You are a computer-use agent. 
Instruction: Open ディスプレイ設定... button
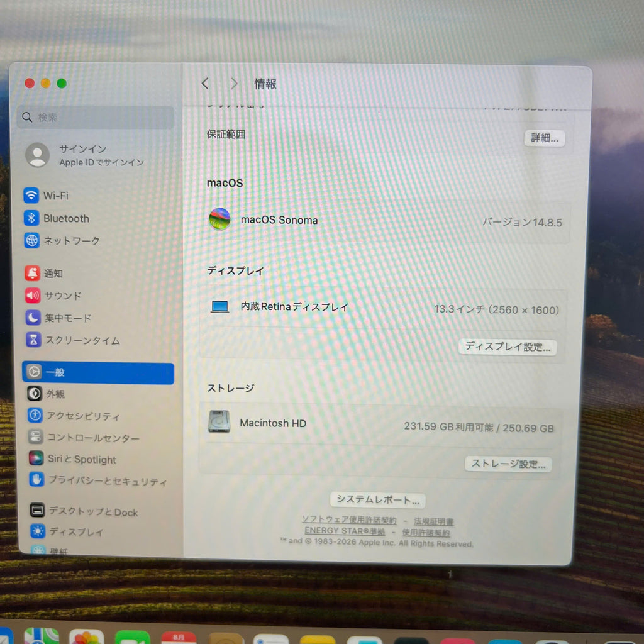pos(508,347)
